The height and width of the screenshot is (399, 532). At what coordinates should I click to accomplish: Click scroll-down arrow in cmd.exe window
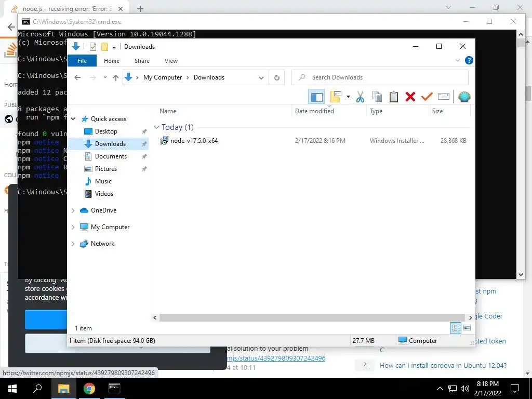pyautogui.click(x=521, y=275)
